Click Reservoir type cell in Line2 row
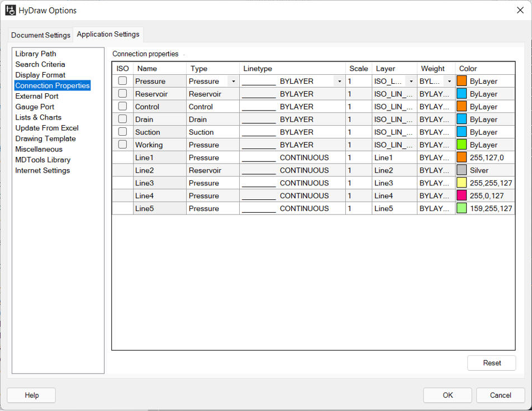This screenshot has width=532, height=411. [213, 170]
